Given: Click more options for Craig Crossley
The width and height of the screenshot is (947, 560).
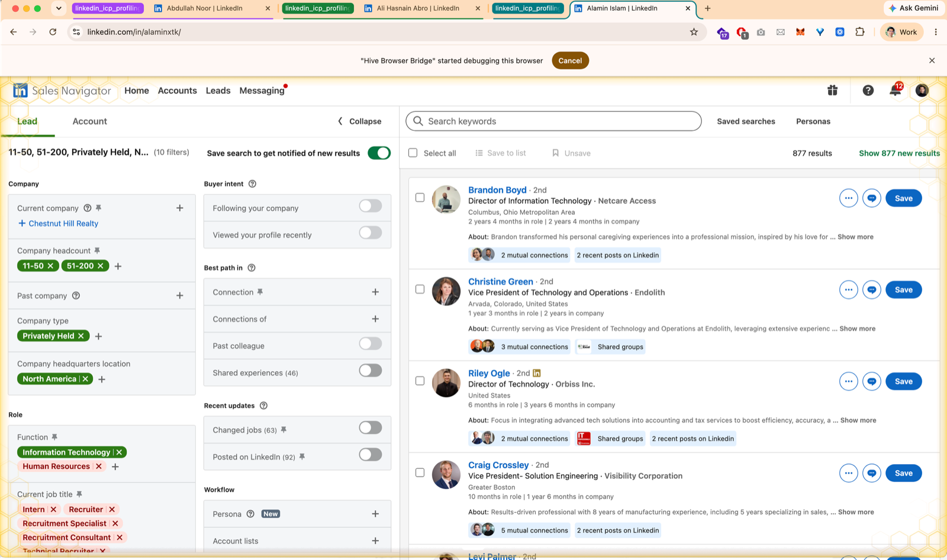Looking at the screenshot, I should tap(848, 474).
